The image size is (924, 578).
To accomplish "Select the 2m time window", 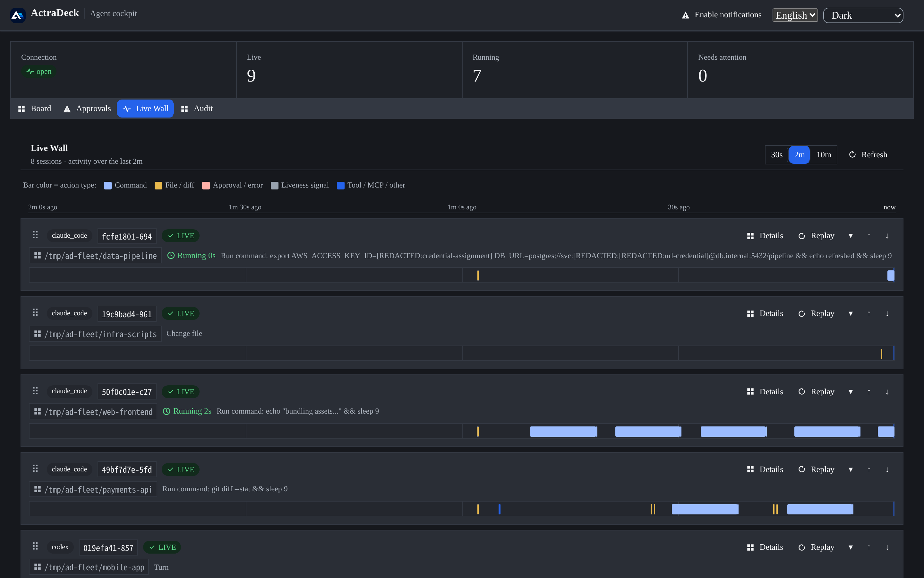I will [799, 155].
